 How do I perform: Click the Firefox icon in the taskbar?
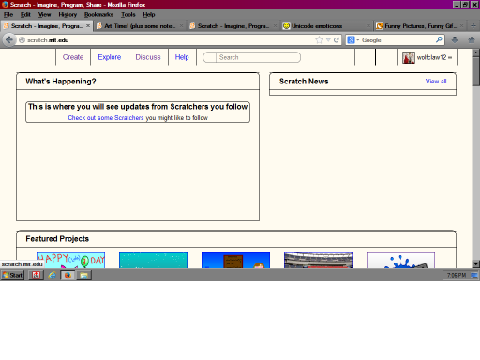[68, 275]
